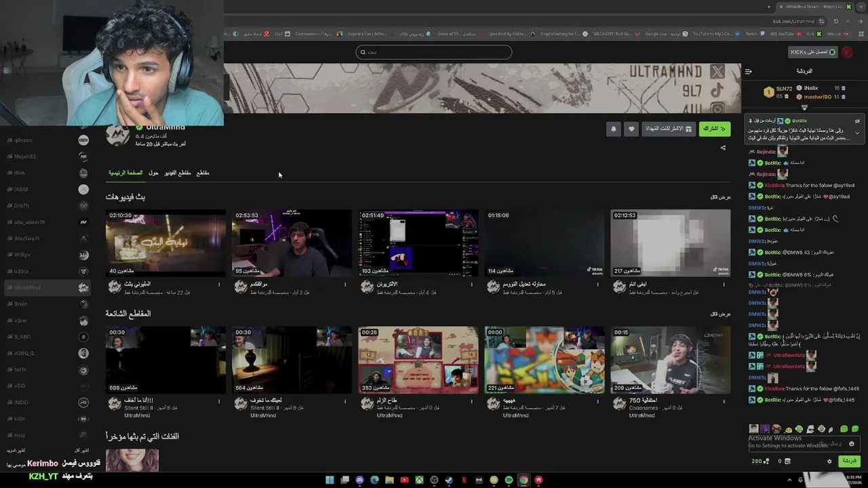This screenshot has width=868, height=488.
Task: Click the Get KICKs button
Action: coord(812,52)
